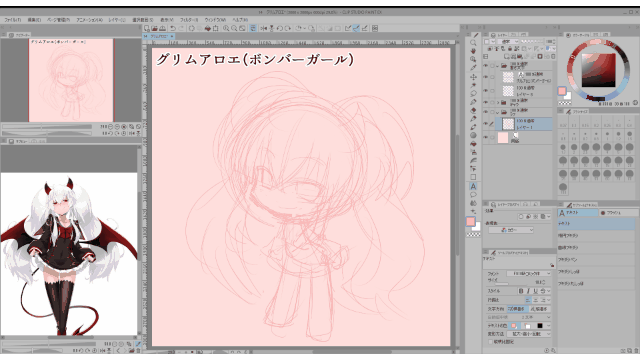The image size is (640, 360).
Task: Set text direction to vertical
Action: 540,309
